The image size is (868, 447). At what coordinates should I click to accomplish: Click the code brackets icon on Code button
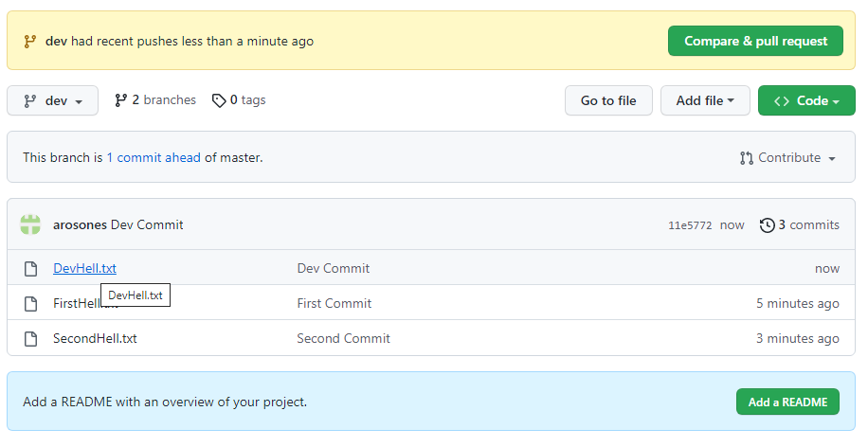782,101
